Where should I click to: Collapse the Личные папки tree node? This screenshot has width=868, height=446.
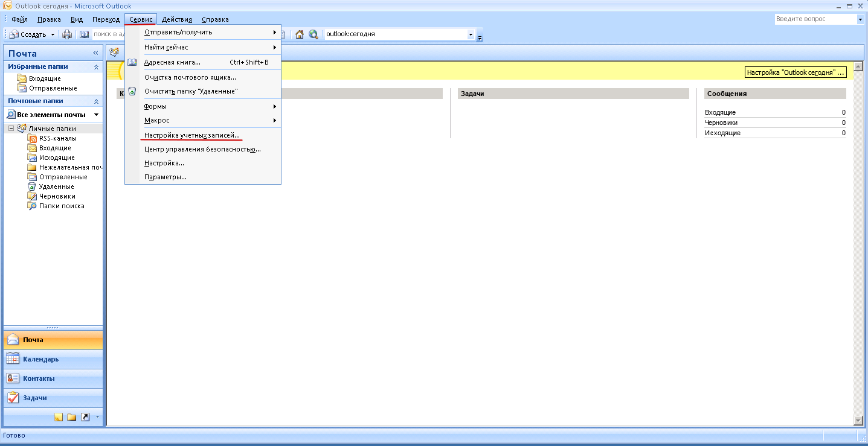pyautogui.click(x=11, y=129)
